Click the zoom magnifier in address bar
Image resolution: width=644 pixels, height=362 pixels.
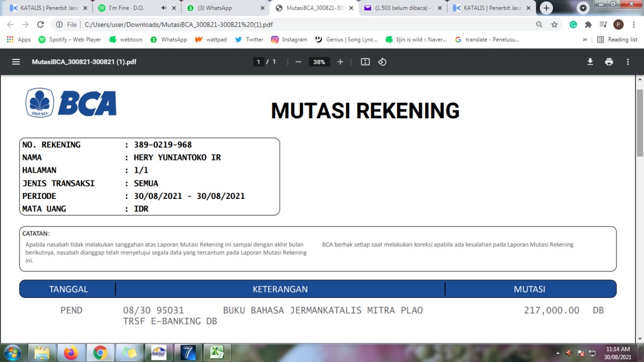point(539,24)
